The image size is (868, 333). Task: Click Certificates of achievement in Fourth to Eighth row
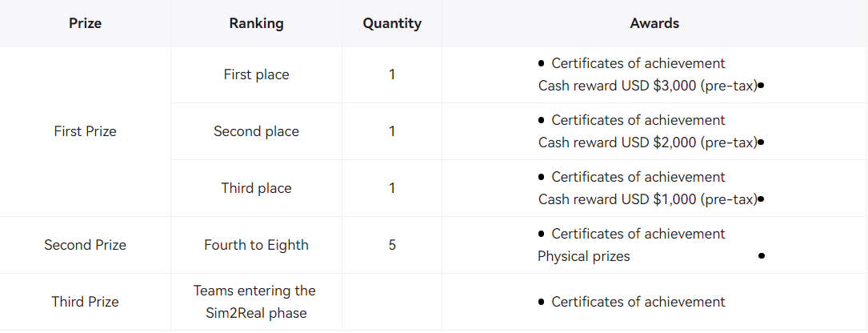tap(638, 234)
